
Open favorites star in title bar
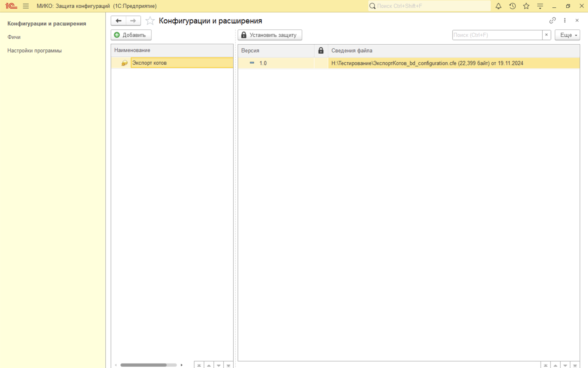(x=526, y=6)
